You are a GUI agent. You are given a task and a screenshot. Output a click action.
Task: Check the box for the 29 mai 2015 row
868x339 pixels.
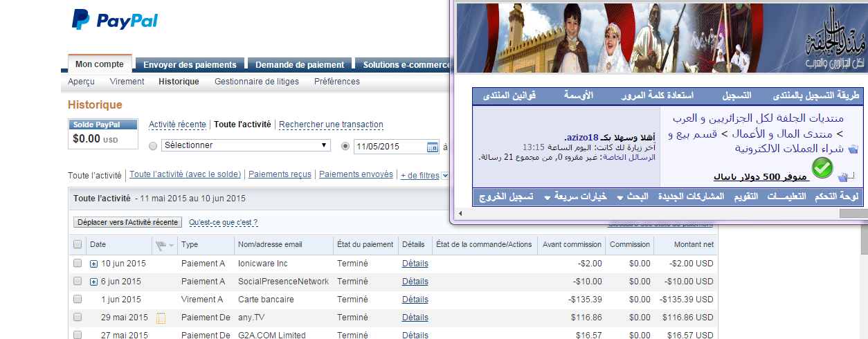point(78,317)
